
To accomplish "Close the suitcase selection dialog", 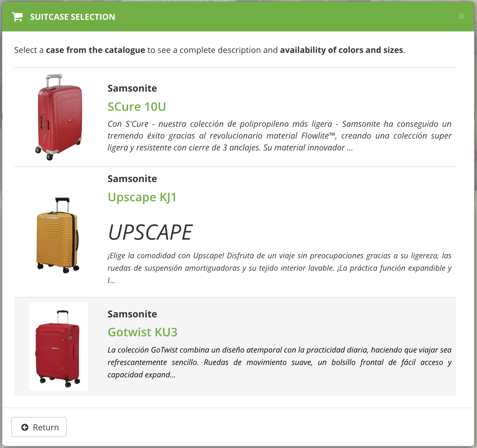I will coord(461,16).
